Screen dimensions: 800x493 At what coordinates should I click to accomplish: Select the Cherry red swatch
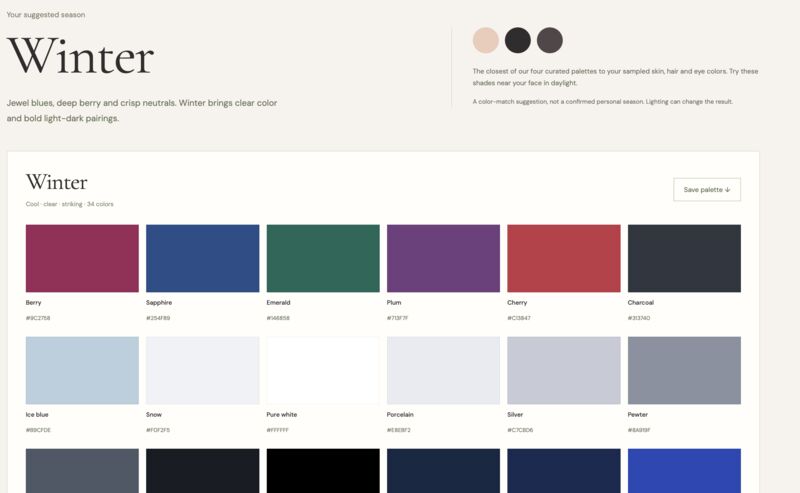pos(564,258)
